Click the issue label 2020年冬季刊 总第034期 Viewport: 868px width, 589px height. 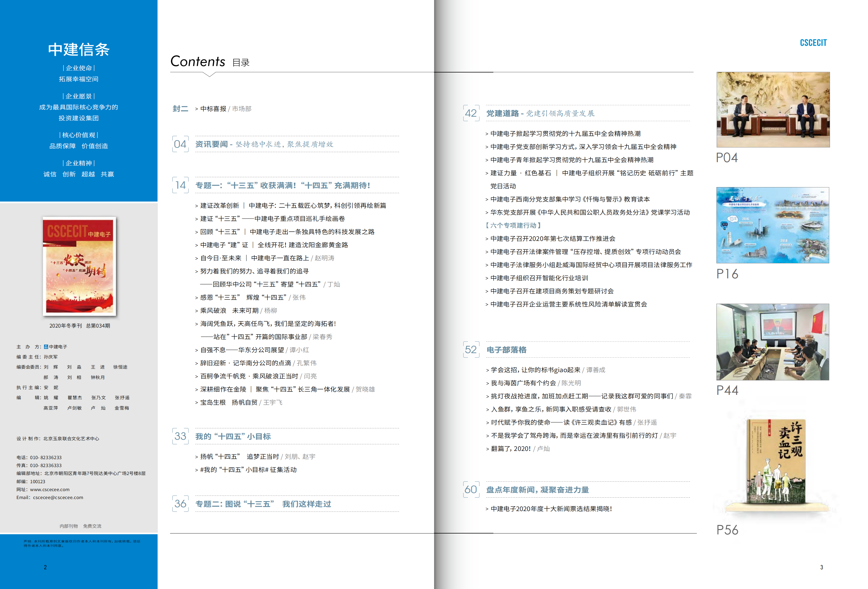click(80, 326)
